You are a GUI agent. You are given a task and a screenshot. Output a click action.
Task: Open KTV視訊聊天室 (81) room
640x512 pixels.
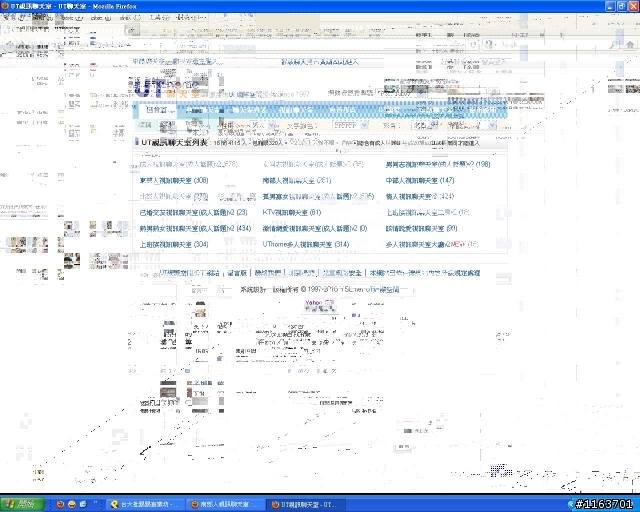tap(292, 212)
